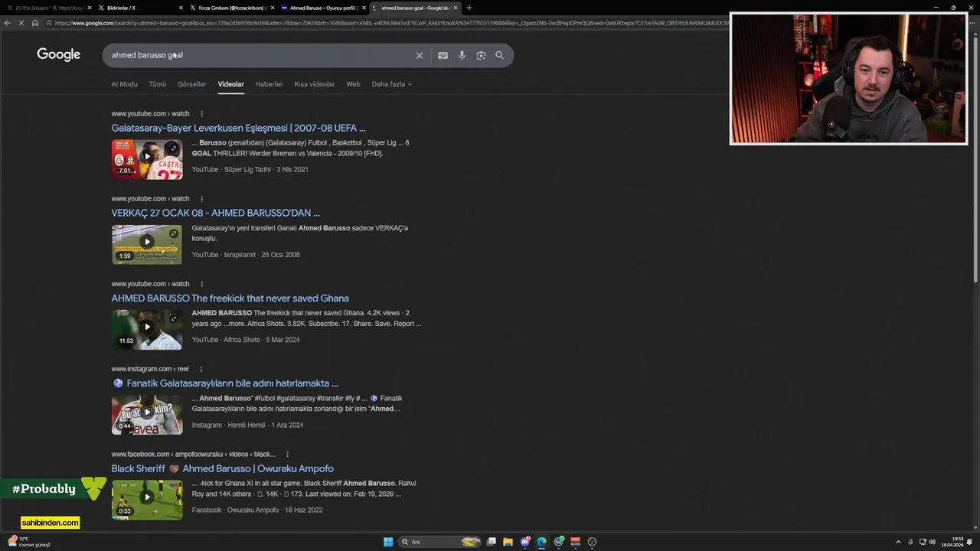Open Black Sheriff Ahmed Barusso Owuraku Ampofo link
The width and height of the screenshot is (980, 551).
222,468
